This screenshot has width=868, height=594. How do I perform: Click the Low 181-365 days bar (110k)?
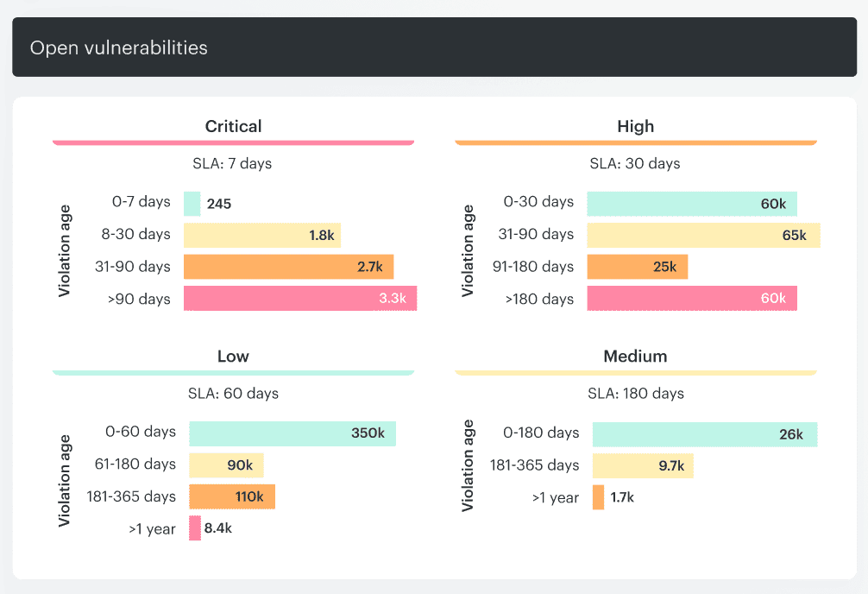pyautogui.click(x=232, y=497)
